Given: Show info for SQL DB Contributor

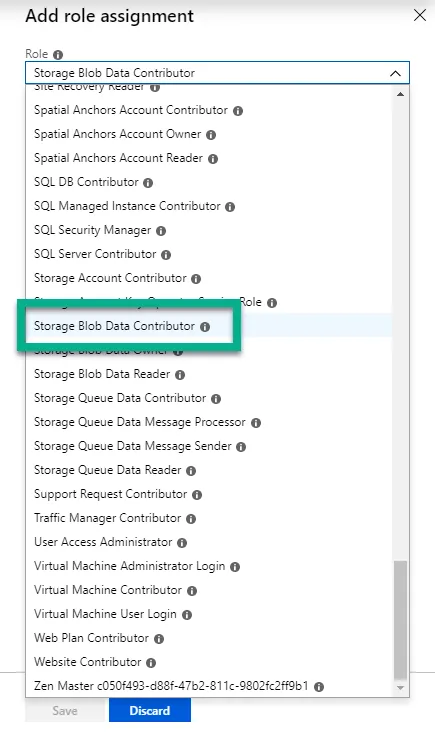Looking at the screenshot, I should coord(148,183).
